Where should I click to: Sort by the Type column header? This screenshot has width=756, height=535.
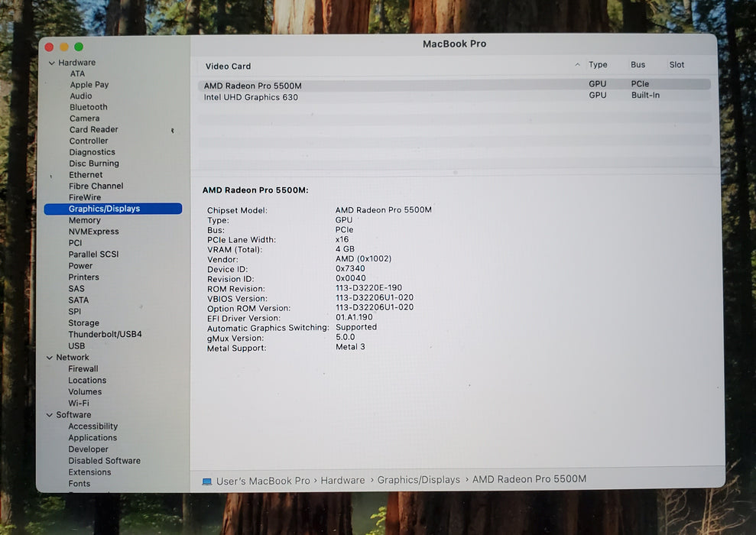[x=598, y=65]
